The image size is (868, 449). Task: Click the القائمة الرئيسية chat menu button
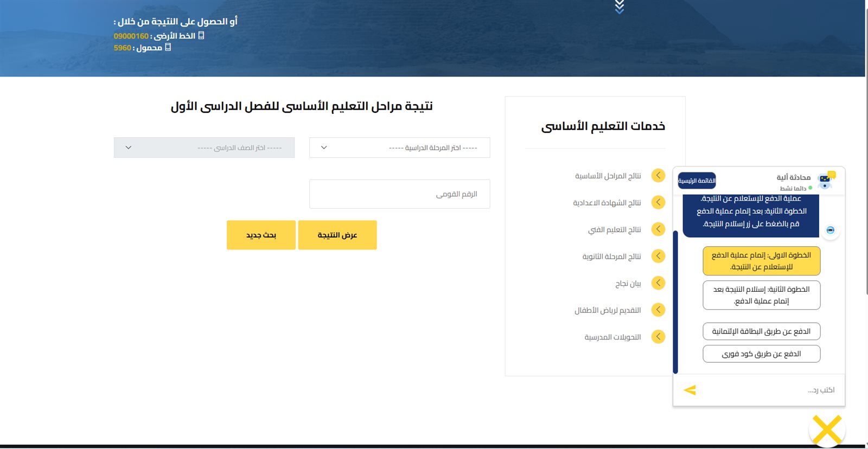(x=697, y=181)
